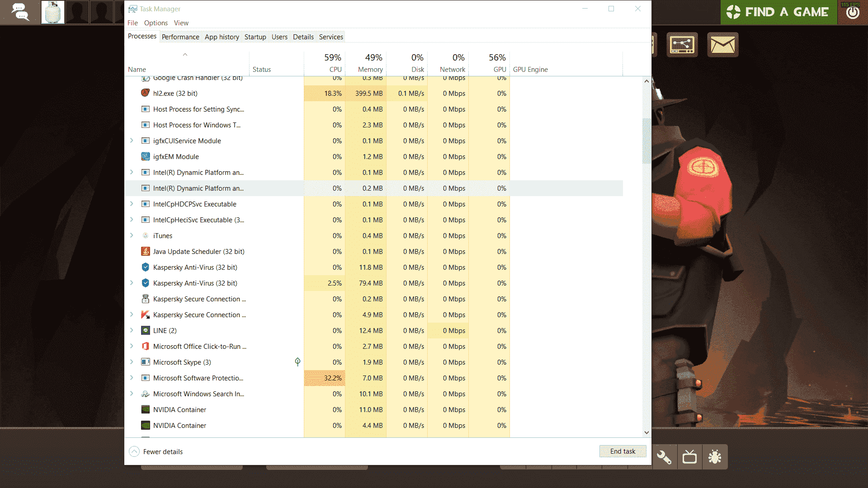Viewport: 868px width, 488px height.
Task: Click the Microsoft Windows Search Indexer icon
Action: pyautogui.click(x=145, y=394)
